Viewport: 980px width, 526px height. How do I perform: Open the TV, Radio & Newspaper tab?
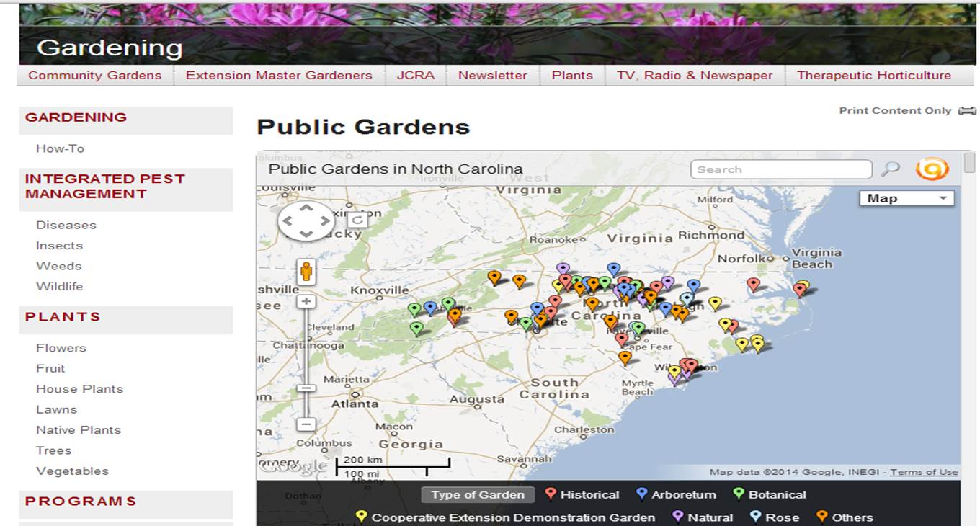(695, 75)
